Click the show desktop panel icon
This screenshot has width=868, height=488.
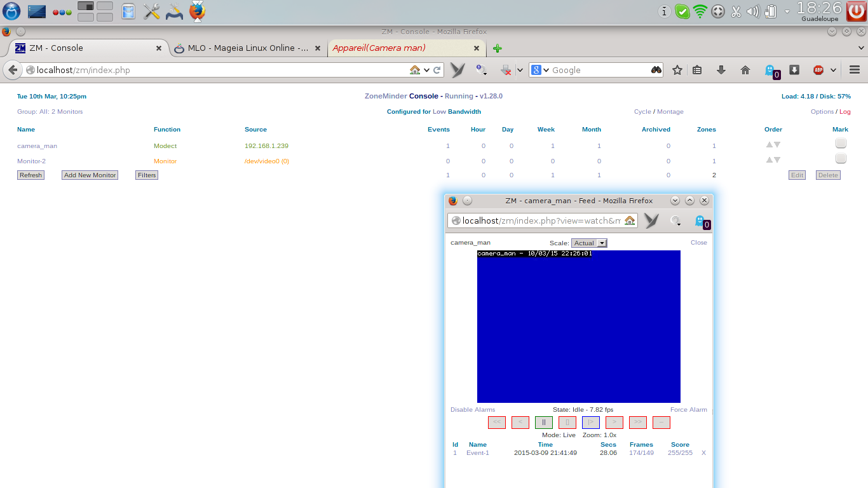[37, 11]
